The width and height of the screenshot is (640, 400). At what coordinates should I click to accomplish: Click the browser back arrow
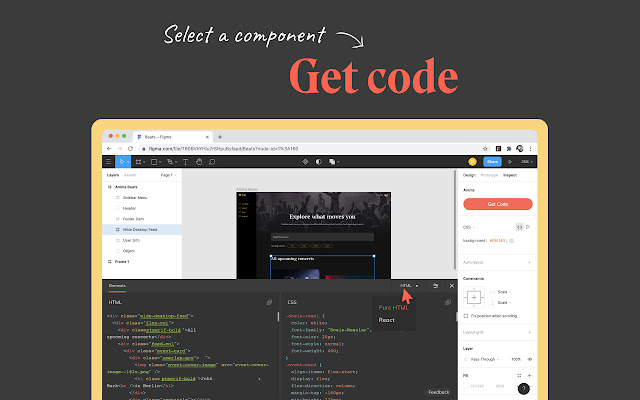109,149
